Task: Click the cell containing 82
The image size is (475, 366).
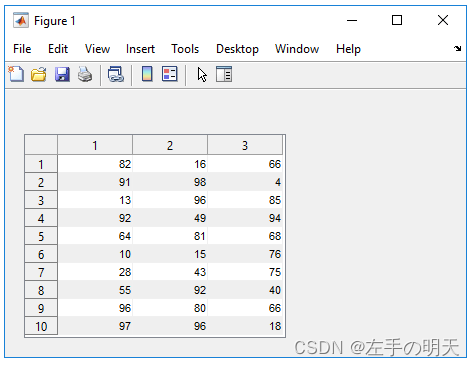Action: pyautogui.click(x=95, y=164)
